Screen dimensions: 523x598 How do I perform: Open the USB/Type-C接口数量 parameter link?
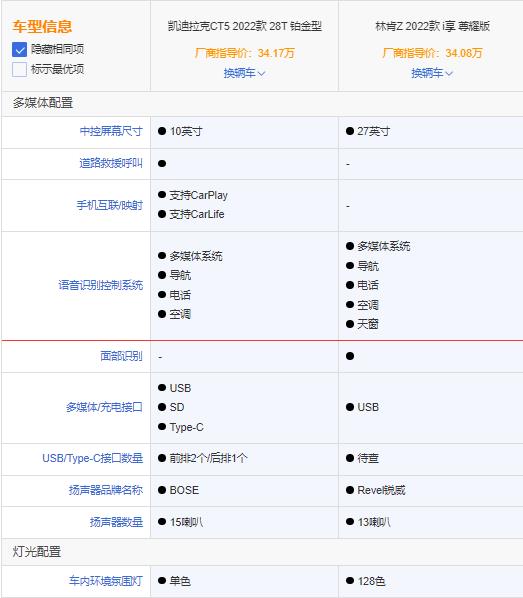tap(93, 458)
